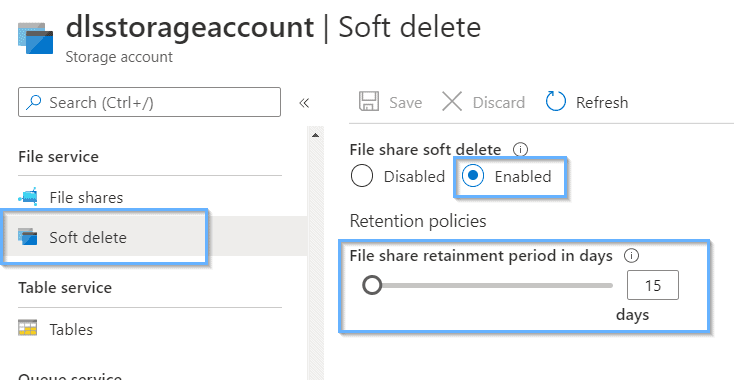Select the Enabled radio button
Image resolution: width=734 pixels, height=380 pixels.
tap(473, 176)
